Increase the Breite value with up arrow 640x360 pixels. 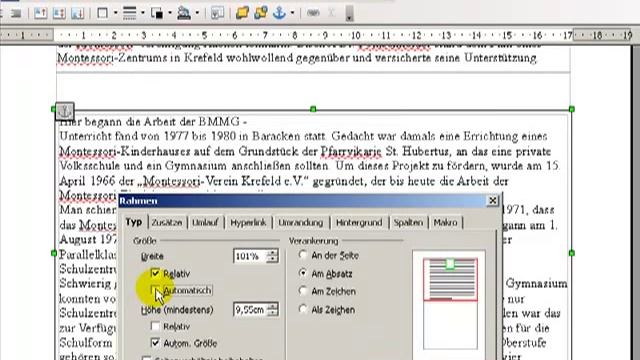pos(272,253)
